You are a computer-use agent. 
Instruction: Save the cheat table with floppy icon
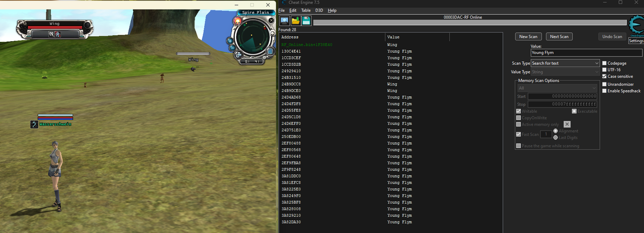(x=306, y=21)
